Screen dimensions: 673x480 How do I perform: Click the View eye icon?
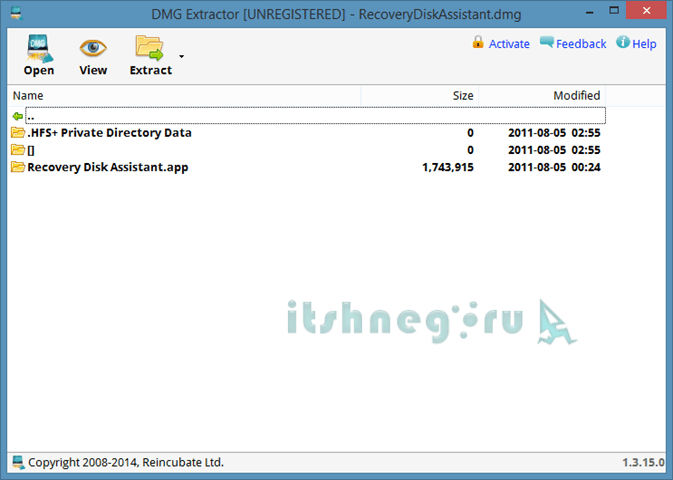(x=93, y=48)
